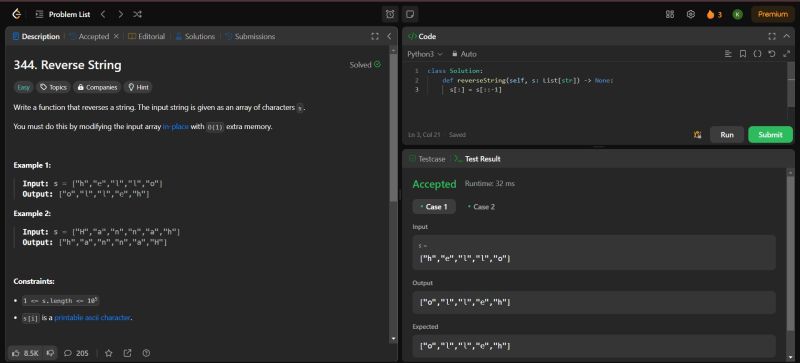Click the description panel scrollbar
The image size is (800, 363).
393,127
